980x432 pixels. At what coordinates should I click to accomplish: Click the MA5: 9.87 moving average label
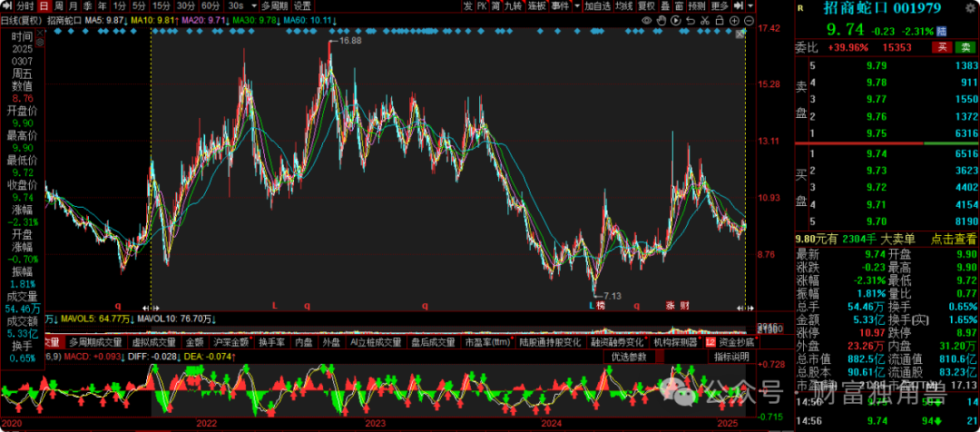coord(107,20)
